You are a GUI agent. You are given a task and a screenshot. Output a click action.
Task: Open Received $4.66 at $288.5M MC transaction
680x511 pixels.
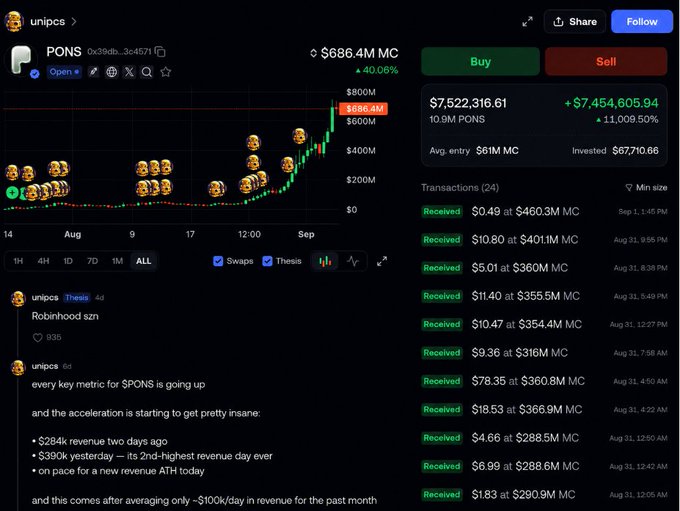coord(544,438)
